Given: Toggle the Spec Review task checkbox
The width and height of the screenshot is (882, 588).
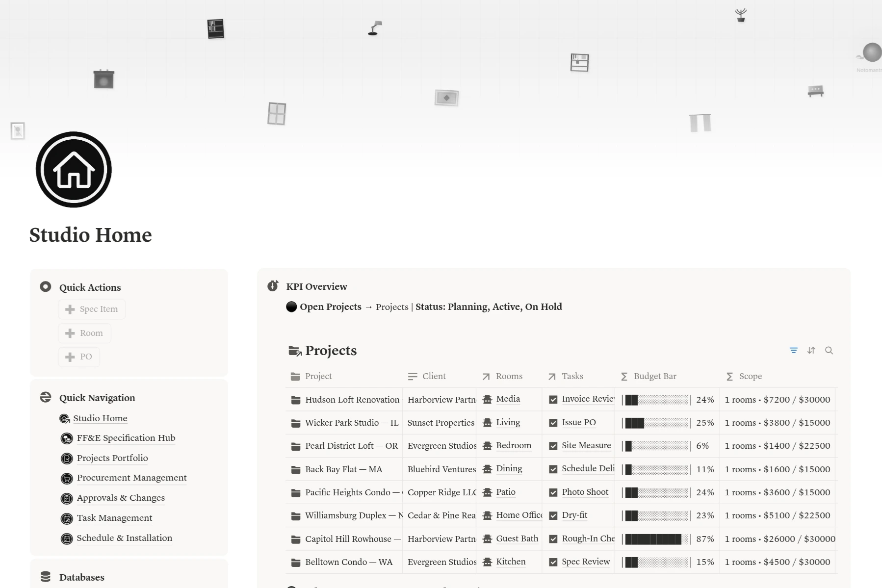Looking at the screenshot, I should pyautogui.click(x=553, y=562).
